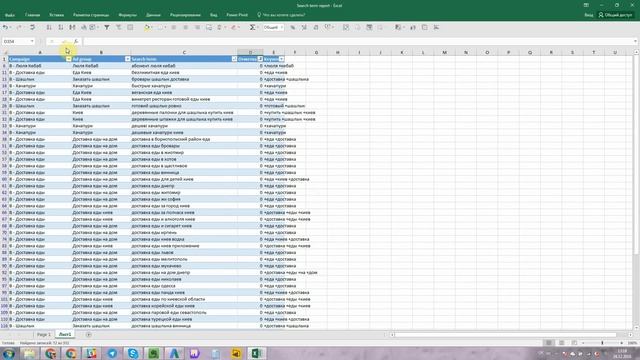Image resolution: width=640 pixels, height=360 pixels.
Task: Click the Clear eraser icon
Action: (x=233, y=27)
